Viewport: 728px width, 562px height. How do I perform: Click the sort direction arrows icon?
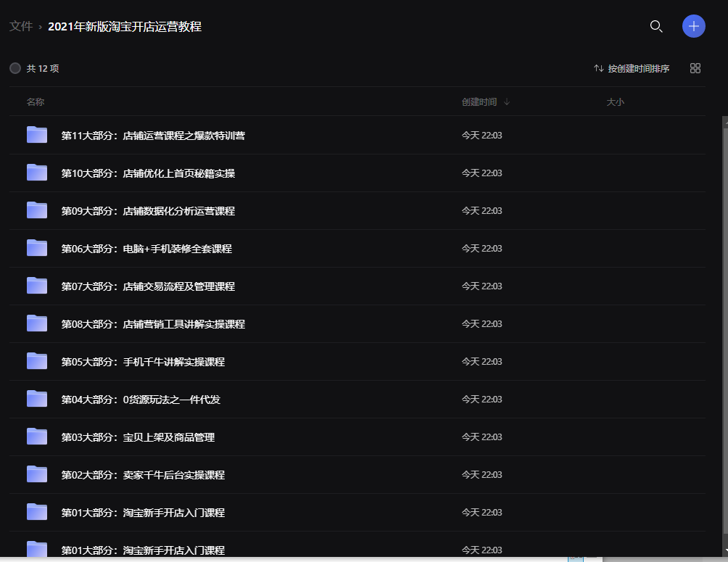point(597,67)
